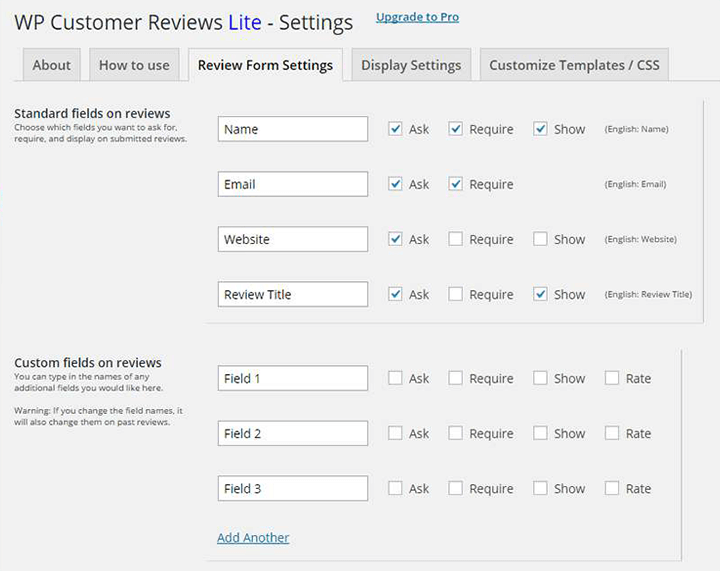Click the Review Title label text box
The height and width of the screenshot is (571, 720).
coord(293,294)
